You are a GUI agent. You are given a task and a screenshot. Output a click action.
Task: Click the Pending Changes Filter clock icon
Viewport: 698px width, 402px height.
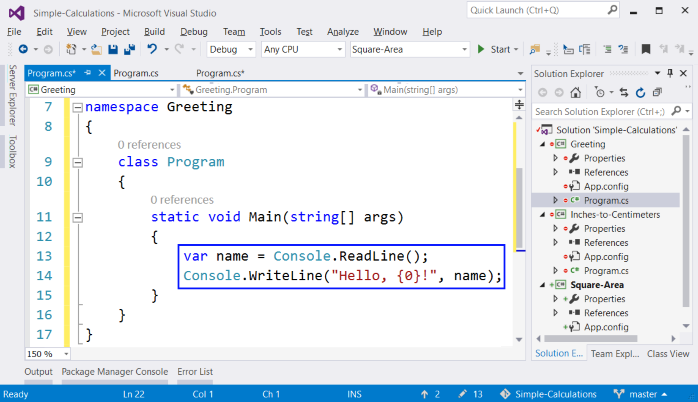click(x=600, y=93)
